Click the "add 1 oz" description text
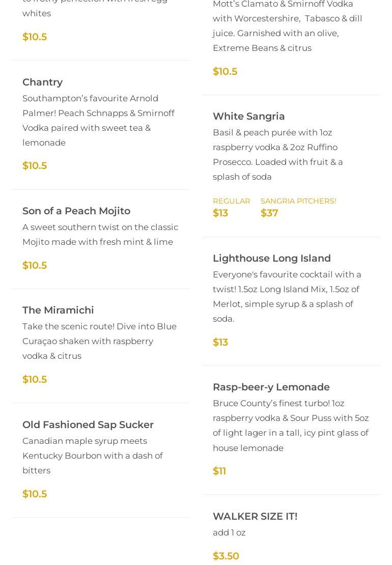This screenshot has width=392, height=565. click(x=229, y=532)
